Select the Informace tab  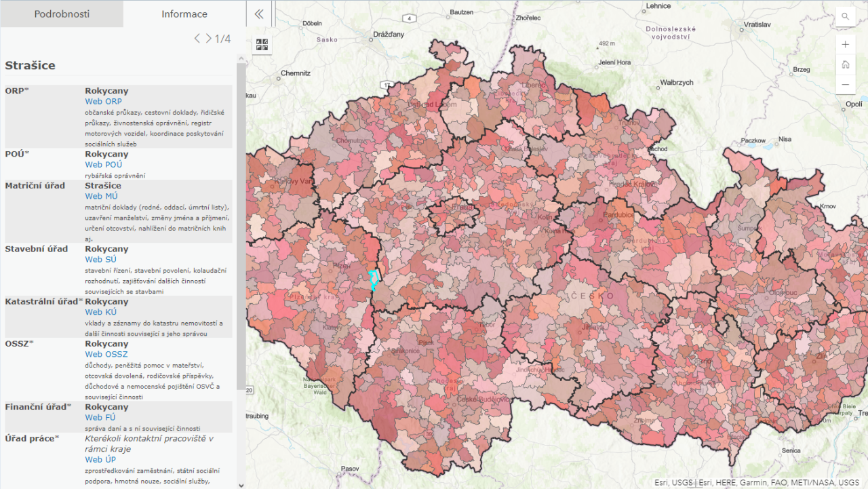pyautogui.click(x=184, y=14)
